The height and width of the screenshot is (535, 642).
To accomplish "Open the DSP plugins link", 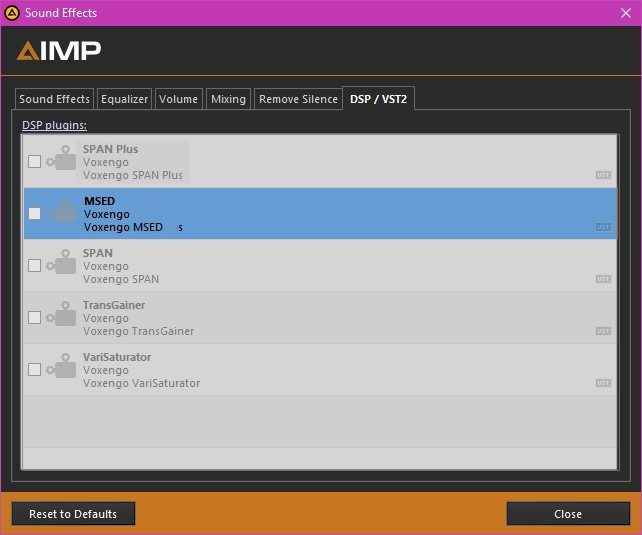I will 54,125.
